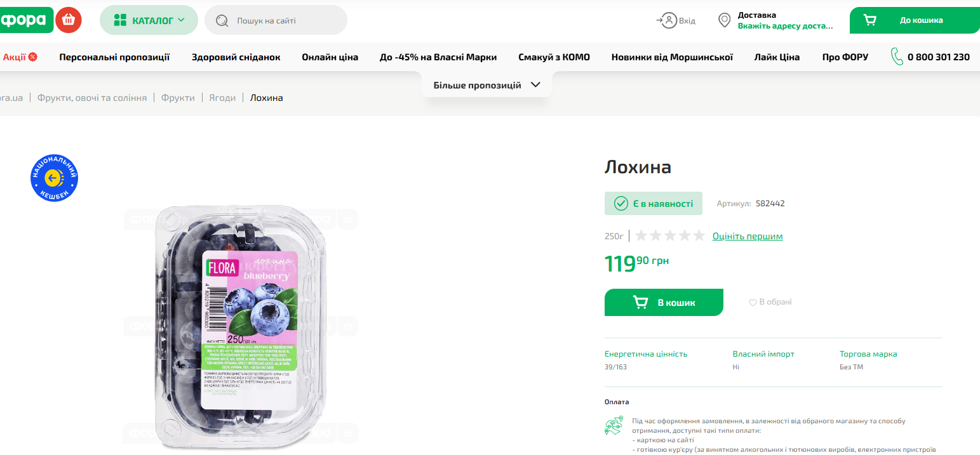Click the green phone icon

coord(897,57)
